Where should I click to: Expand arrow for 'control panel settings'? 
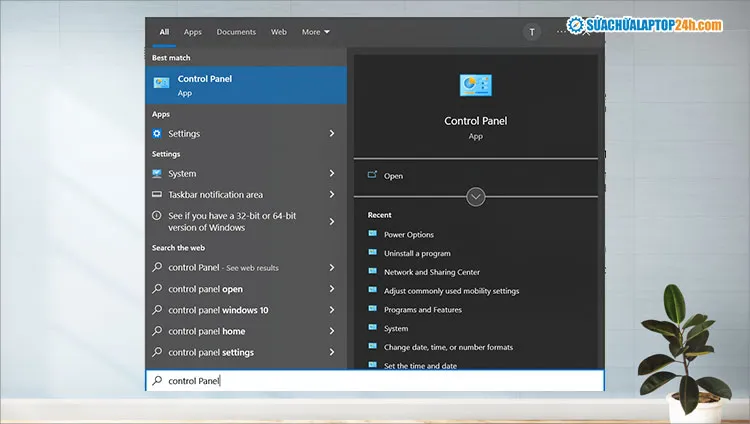(332, 352)
